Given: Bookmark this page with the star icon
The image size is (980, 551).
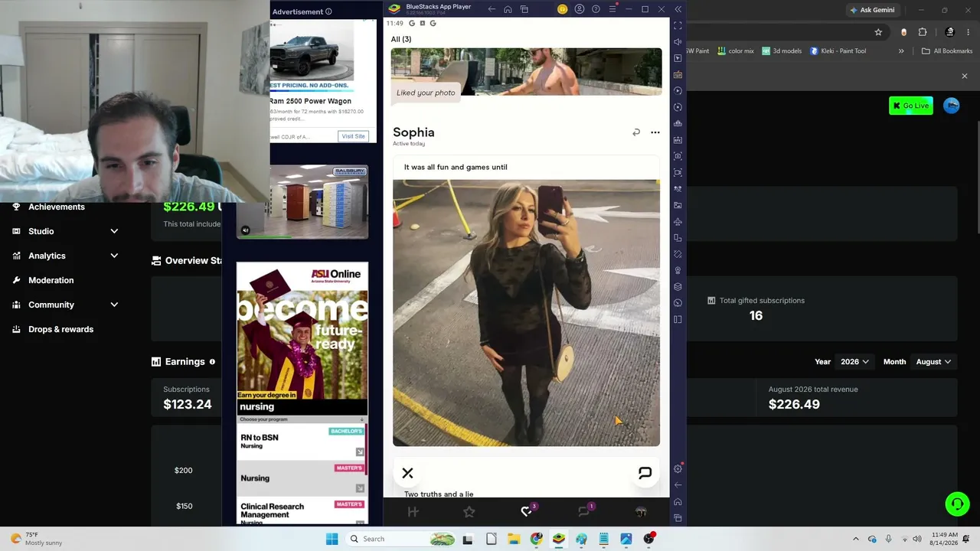Looking at the screenshot, I should [x=878, y=32].
